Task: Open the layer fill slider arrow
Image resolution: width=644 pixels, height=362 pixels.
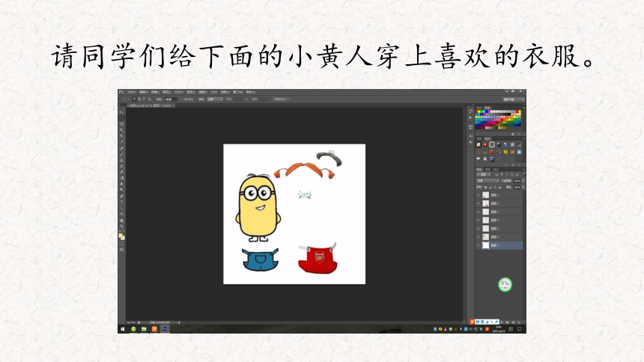Action: (x=523, y=187)
